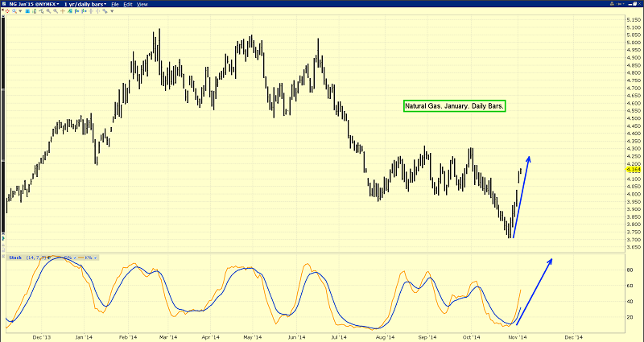Select the blue arrow in stochastic panel
This screenshot has height=342, width=644.
point(535,283)
